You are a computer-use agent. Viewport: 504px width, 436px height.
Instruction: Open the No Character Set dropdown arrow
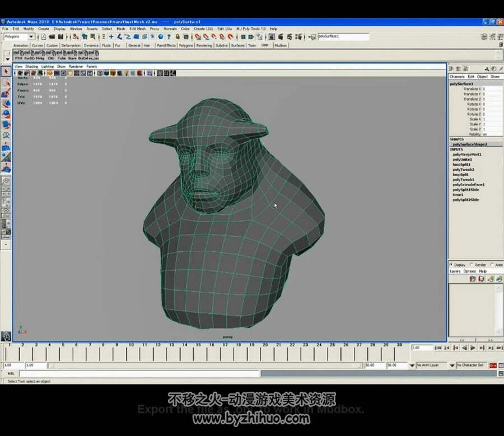coord(452,365)
